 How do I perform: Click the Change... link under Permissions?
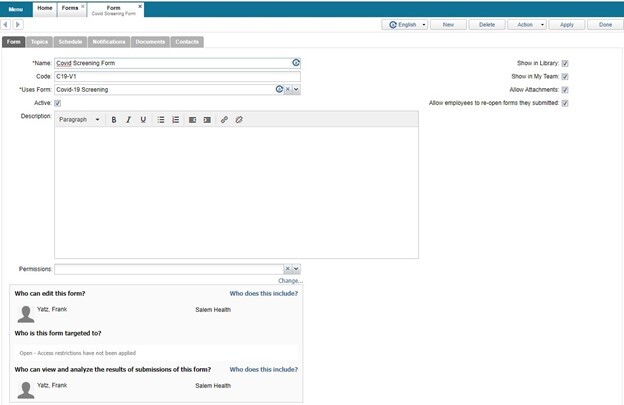pos(290,281)
